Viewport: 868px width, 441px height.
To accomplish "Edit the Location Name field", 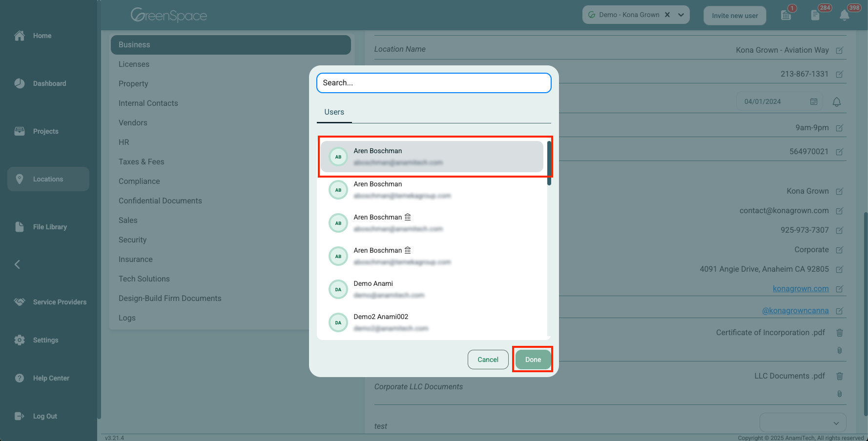I will tap(840, 50).
